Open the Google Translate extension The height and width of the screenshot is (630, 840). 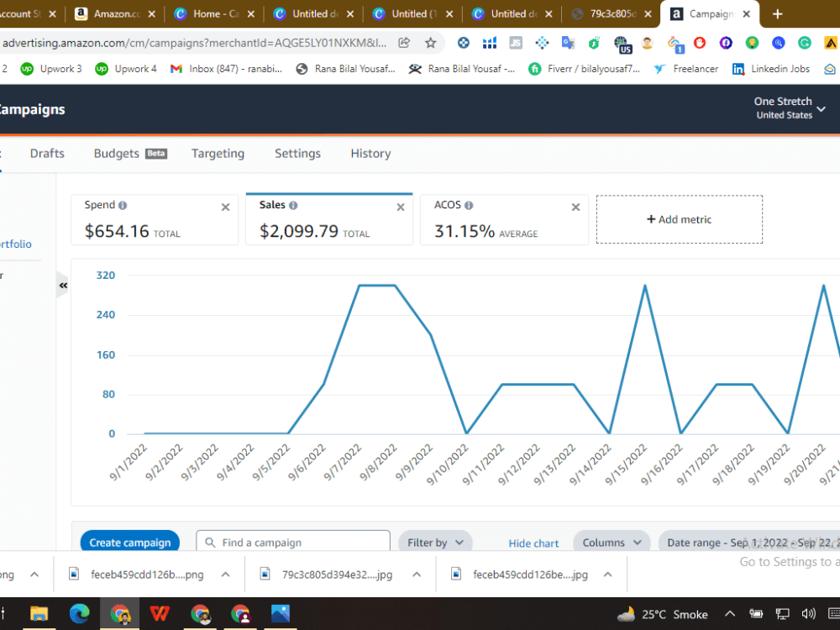pos(568,43)
